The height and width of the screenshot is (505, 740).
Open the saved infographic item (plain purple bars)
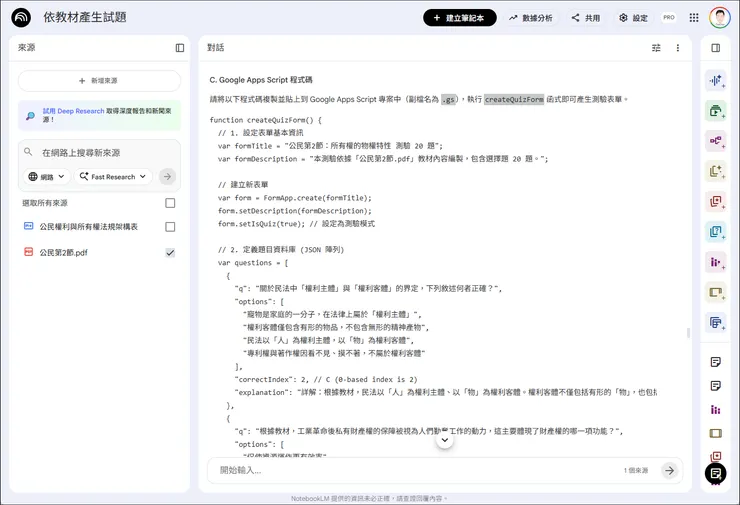pyautogui.click(x=715, y=410)
